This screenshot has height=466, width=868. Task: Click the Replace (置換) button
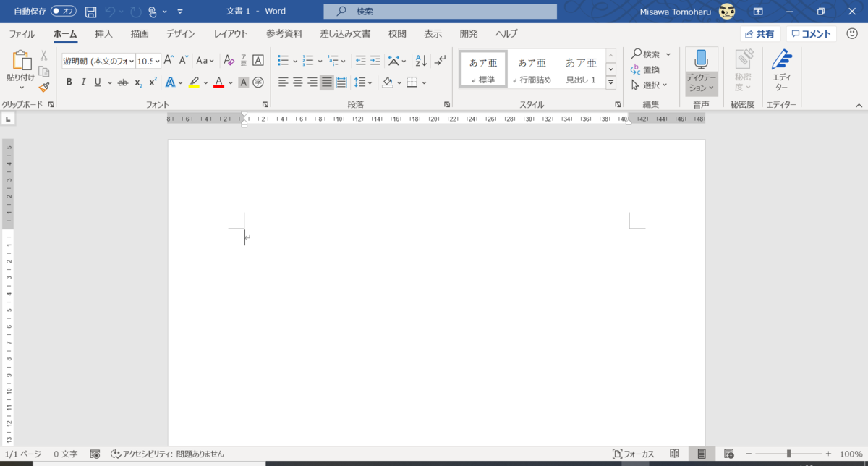[645, 69]
